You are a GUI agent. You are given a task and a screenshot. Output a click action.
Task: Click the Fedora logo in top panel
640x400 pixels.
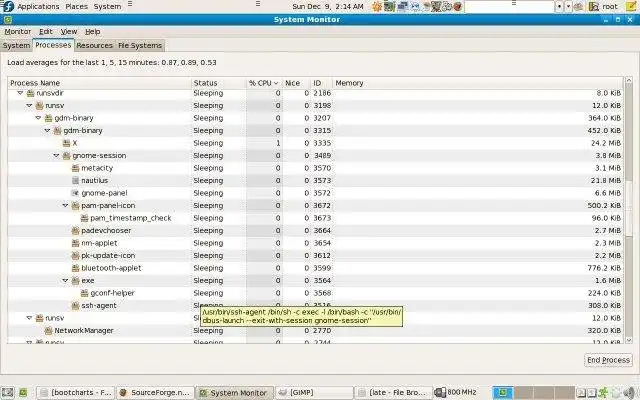point(8,6)
